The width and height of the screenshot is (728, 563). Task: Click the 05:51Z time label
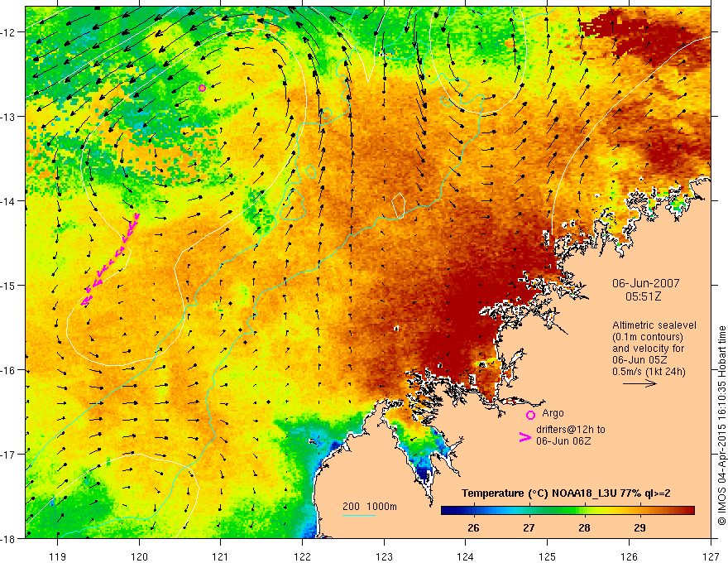pyautogui.click(x=643, y=296)
